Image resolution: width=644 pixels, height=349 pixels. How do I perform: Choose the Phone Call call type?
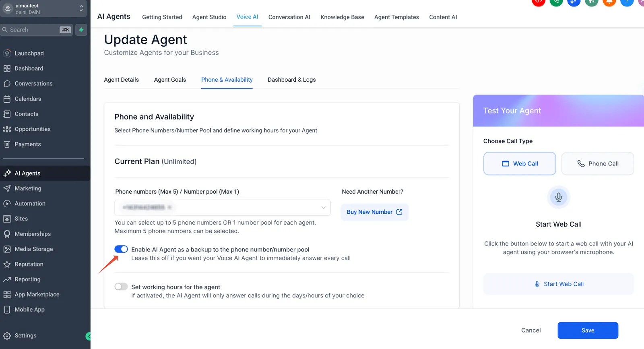598,163
